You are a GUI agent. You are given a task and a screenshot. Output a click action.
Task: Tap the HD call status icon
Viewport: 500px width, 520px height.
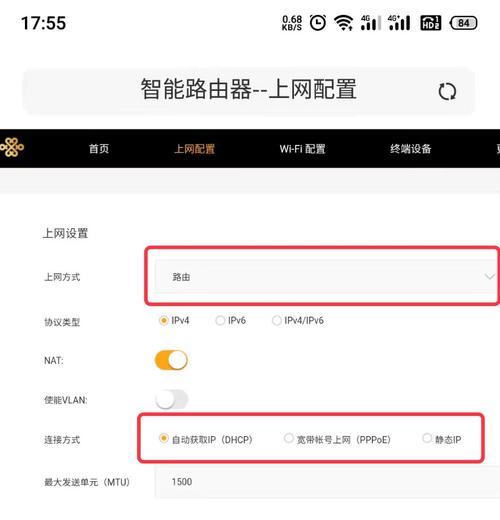pyautogui.click(x=431, y=23)
